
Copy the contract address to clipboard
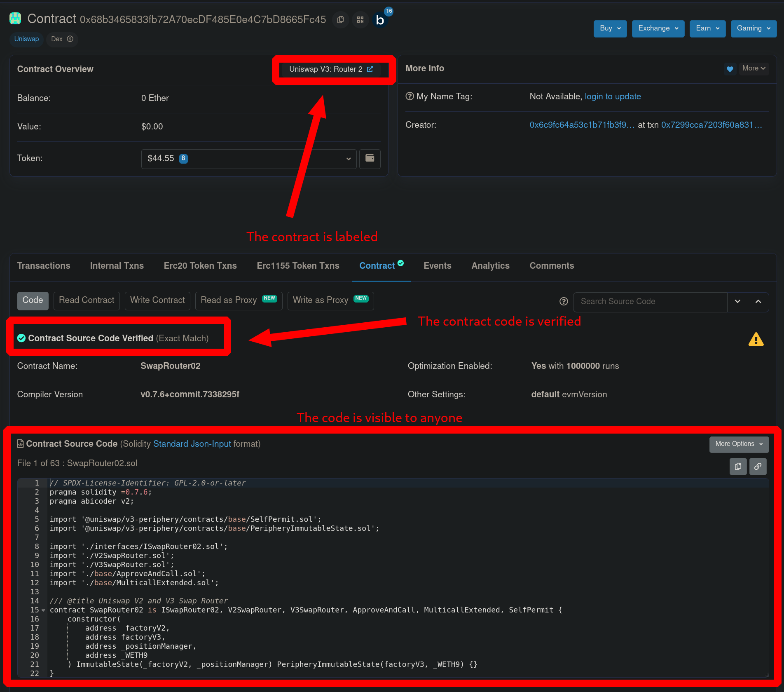[x=340, y=19]
